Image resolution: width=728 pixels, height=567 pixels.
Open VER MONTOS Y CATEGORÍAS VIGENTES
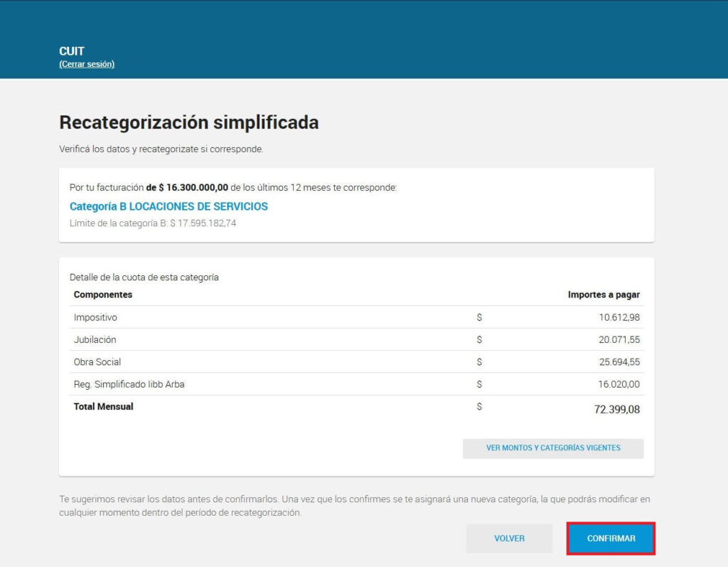click(x=553, y=448)
